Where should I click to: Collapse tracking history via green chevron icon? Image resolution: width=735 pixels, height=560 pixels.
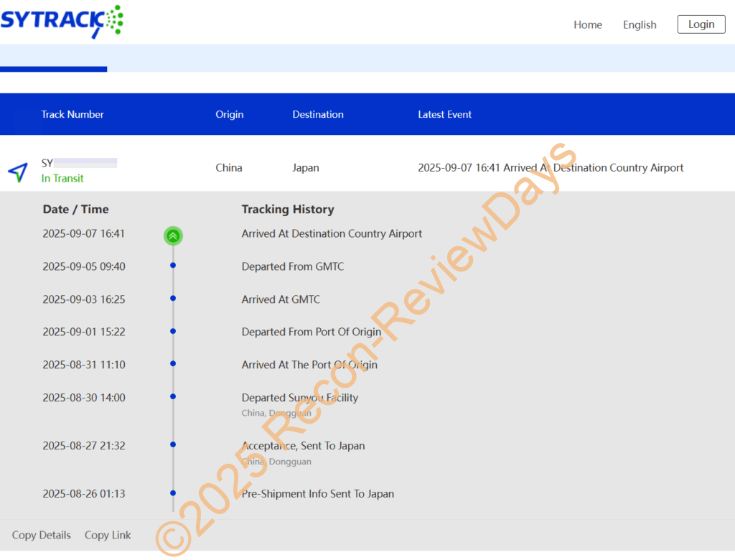[x=173, y=235]
